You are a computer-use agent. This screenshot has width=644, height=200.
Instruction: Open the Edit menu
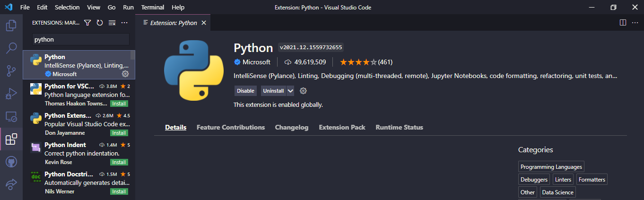pos(42,7)
